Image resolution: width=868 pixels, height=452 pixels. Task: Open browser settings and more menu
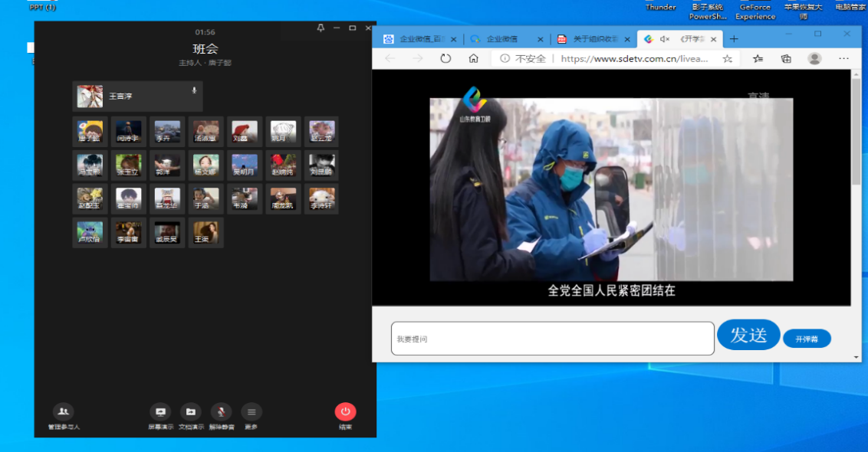[x=843, y=58]
